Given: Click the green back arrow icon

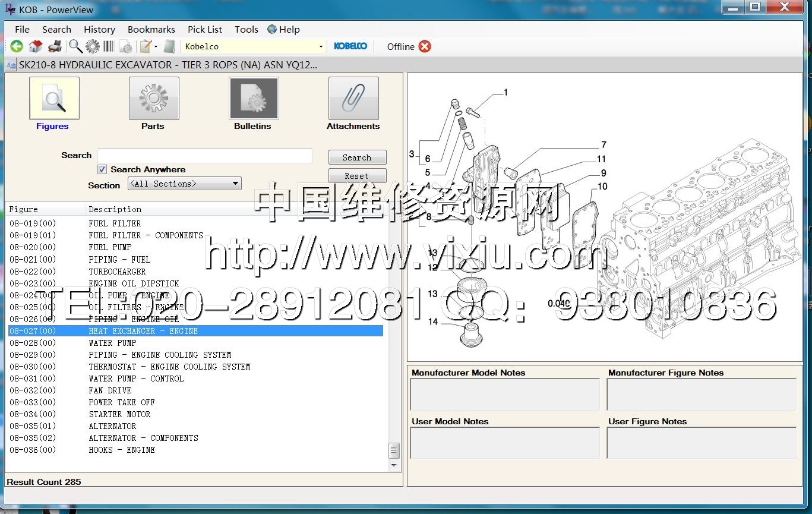Looking at the screenshot, I should point(16,46).
